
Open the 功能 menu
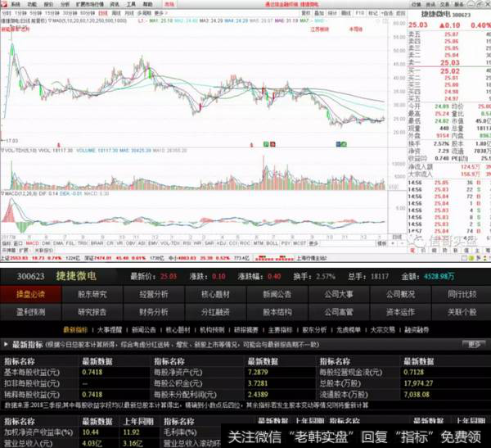pos(32,4)
